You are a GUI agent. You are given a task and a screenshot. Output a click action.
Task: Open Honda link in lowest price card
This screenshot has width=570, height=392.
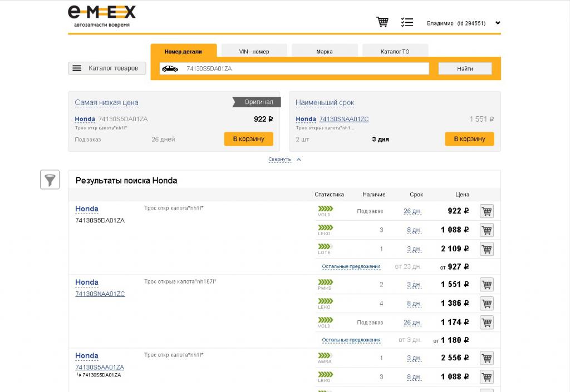pyautogui.click(x=85, y=119)
